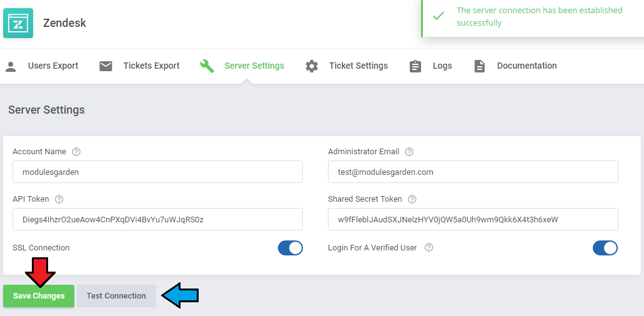
Task: Click the Ticket Settings gear icon
Action: [312, 66]
